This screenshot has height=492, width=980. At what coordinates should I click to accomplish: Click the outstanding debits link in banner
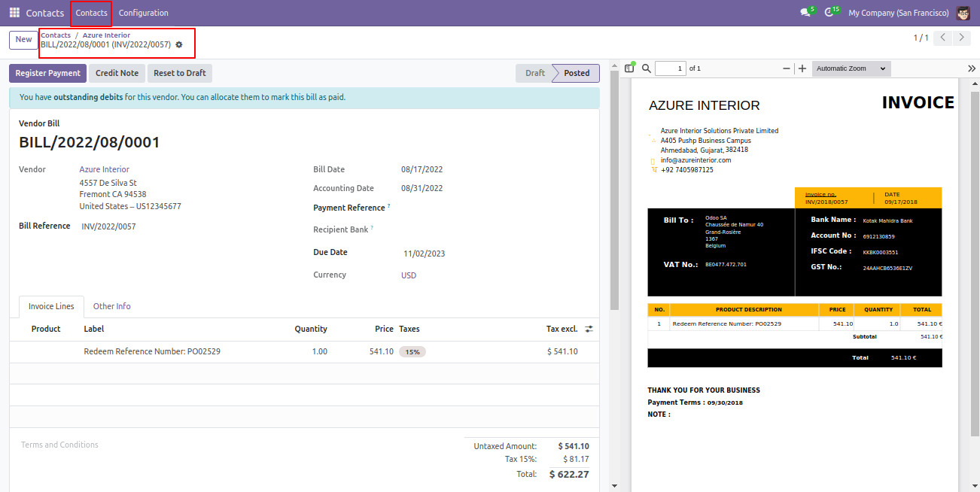pos(88,97)
